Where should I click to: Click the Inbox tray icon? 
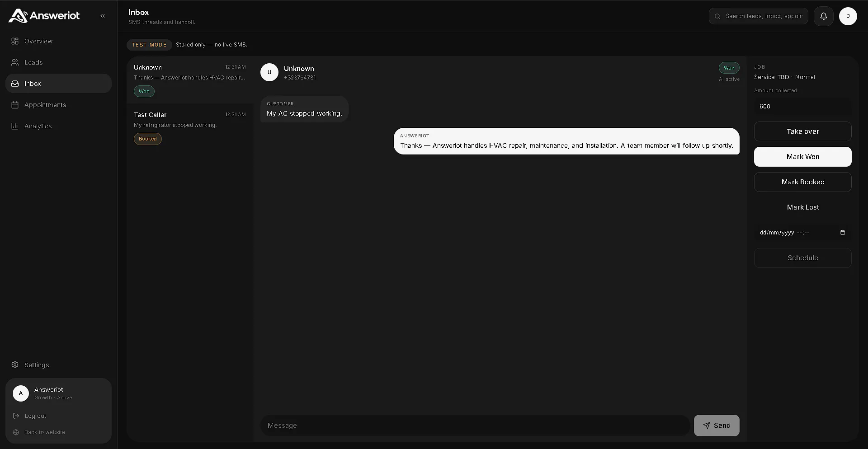coord(15,84)
